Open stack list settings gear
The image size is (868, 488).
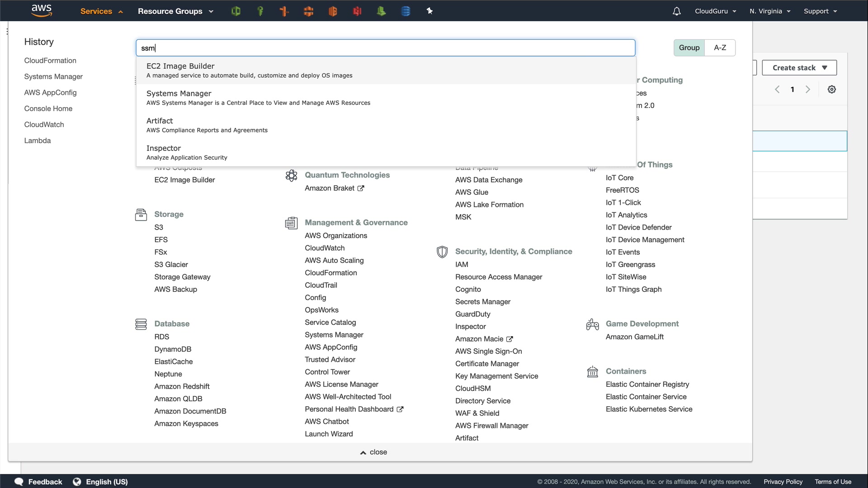pyautogui.click(x=831, y=89)
